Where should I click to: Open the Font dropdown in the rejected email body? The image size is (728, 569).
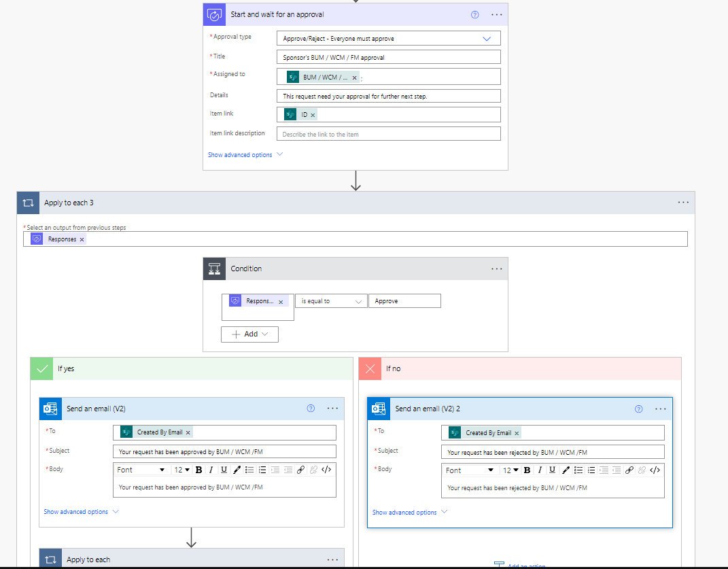tap(470, 470)
